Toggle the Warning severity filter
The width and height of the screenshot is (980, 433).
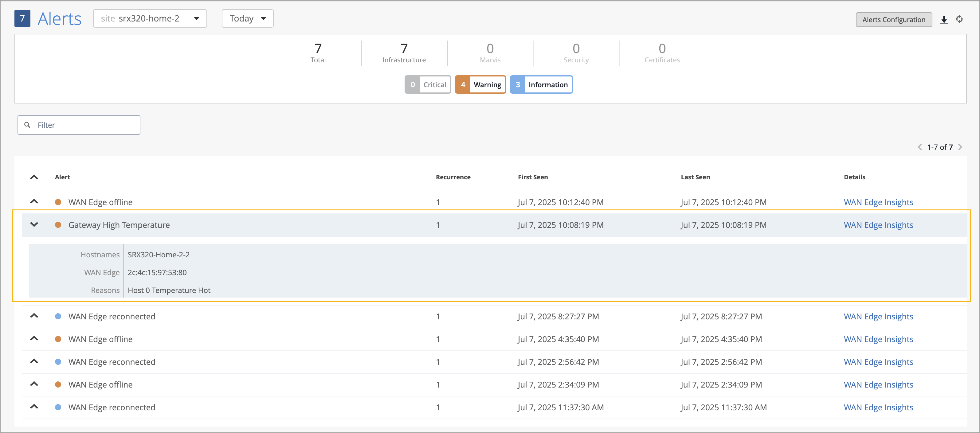pyautogui.click(x=480, y=85)
